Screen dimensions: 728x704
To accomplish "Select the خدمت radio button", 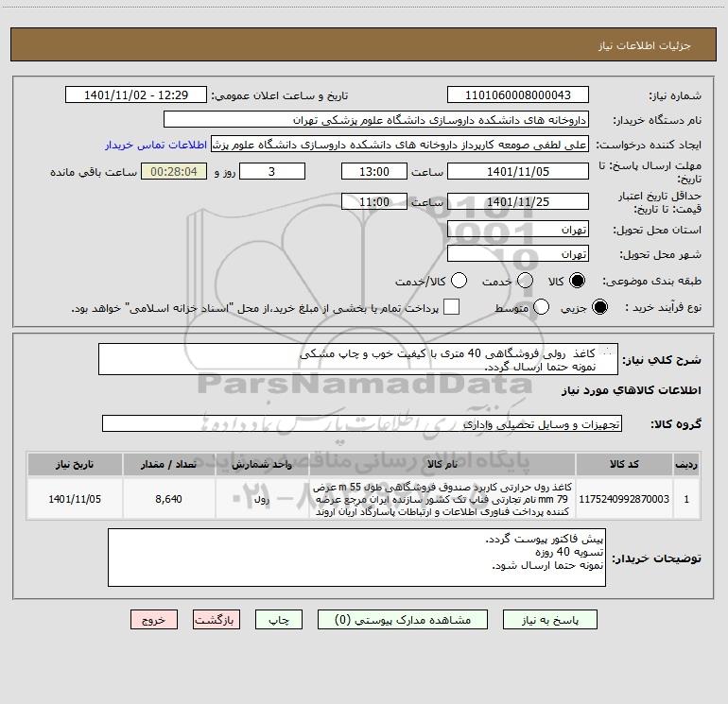I will click(525, 281).
